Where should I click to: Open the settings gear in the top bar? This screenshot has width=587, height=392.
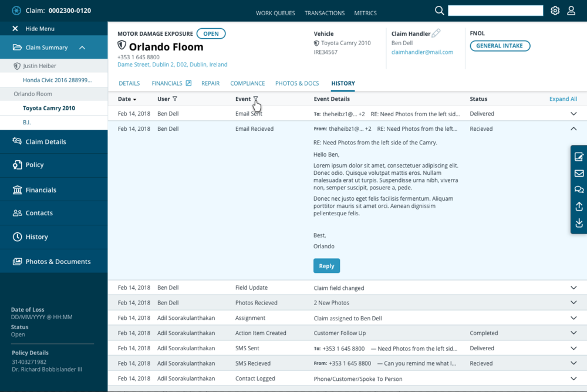555,11
